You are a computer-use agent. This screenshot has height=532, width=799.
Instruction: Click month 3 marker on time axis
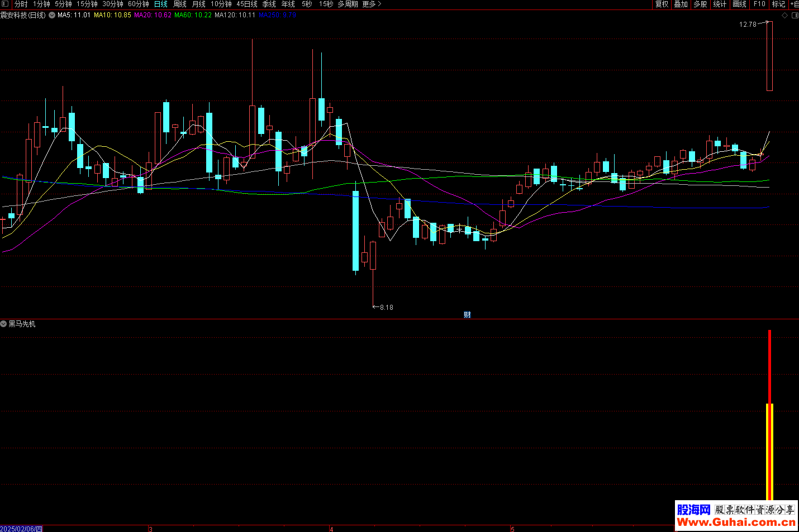(x=151, y=529)
